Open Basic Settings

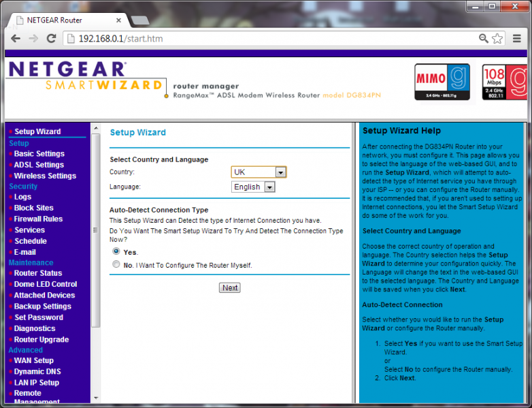39,153
